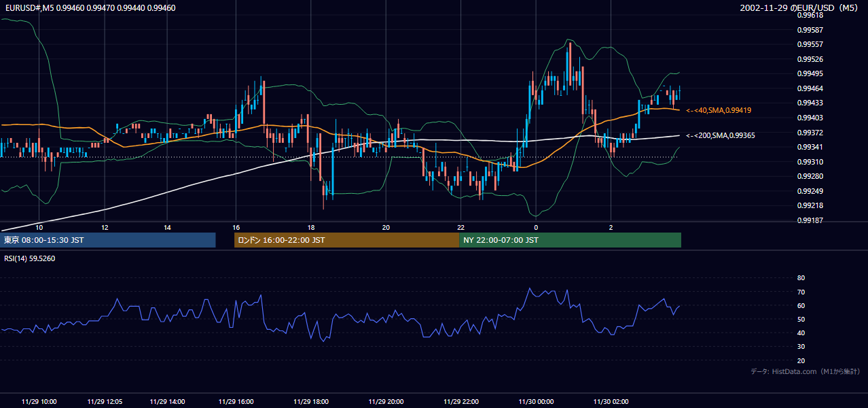Click the RSI level 80 label
The width and height of the screenshot is (868, 408).
(x=801, y=278)
